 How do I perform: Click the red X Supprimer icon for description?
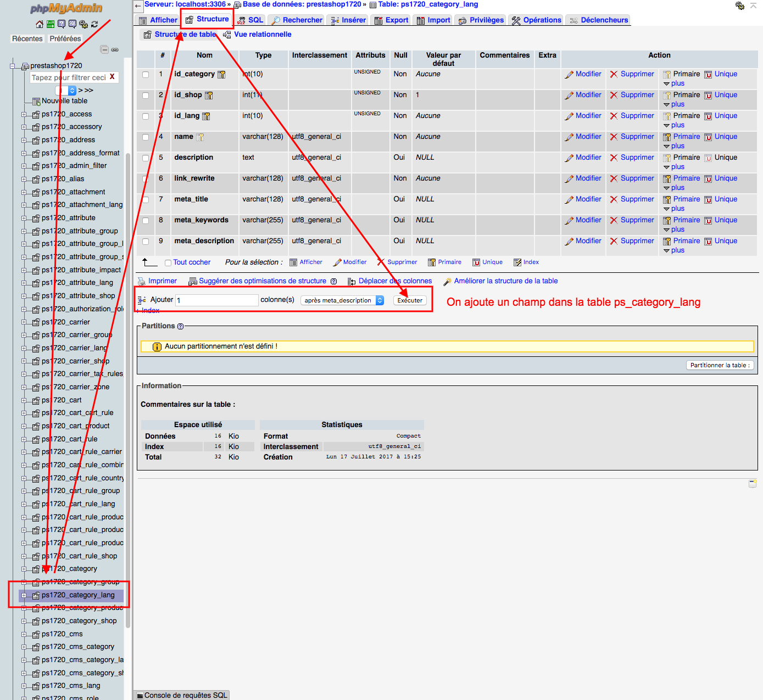click(614, 158)
